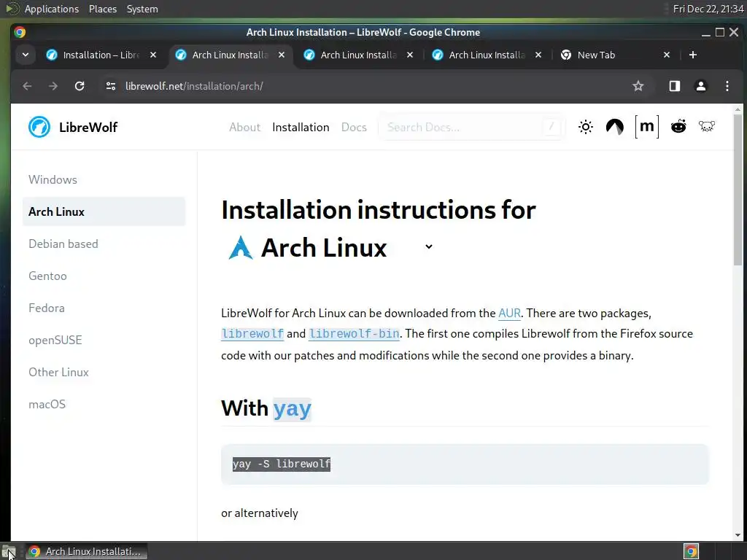
Task: Close the 'Installation – Libre' tab
Action: (x=153, y=55)
